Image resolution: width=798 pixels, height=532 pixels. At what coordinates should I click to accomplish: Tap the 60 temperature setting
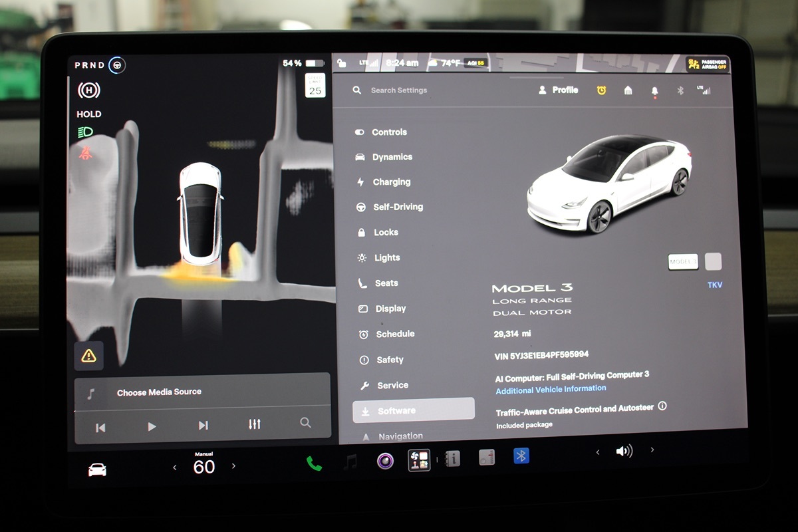pyautogui.click(x=204, y=467)
